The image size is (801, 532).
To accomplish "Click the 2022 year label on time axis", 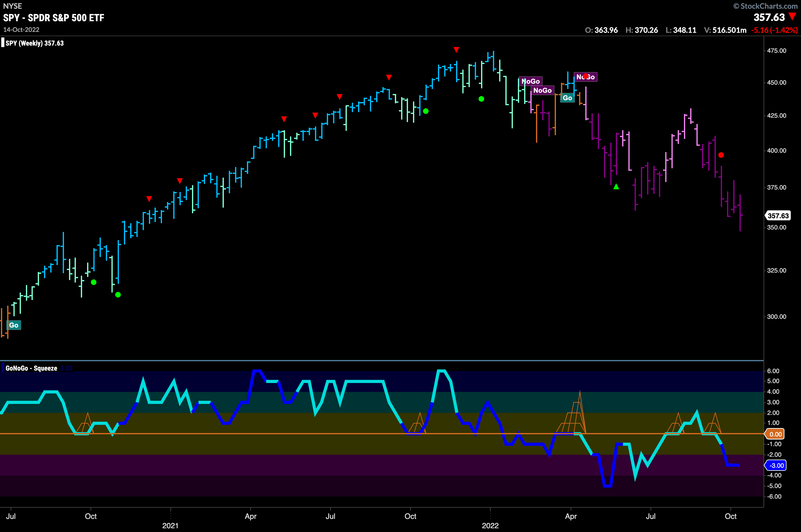I will coord(490,525).
